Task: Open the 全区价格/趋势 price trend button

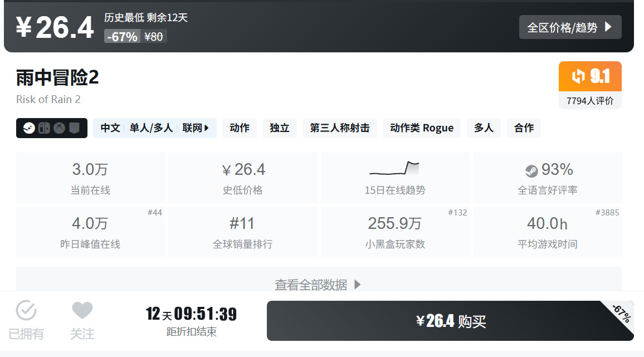Action: (570, 27)
